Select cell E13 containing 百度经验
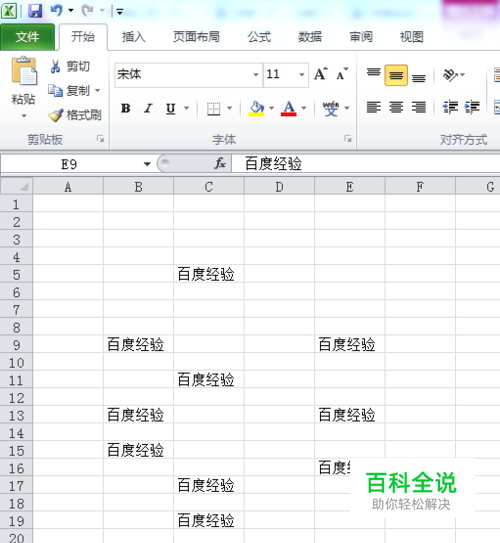The height and width of the screenshot is (543, 500). (350, 415)
